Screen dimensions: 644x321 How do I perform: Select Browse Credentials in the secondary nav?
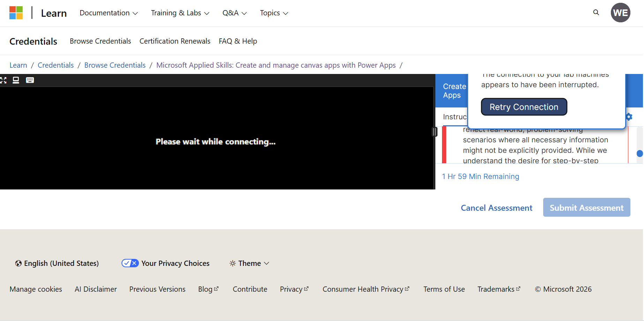pyautogui.click(x=100, y=41)
